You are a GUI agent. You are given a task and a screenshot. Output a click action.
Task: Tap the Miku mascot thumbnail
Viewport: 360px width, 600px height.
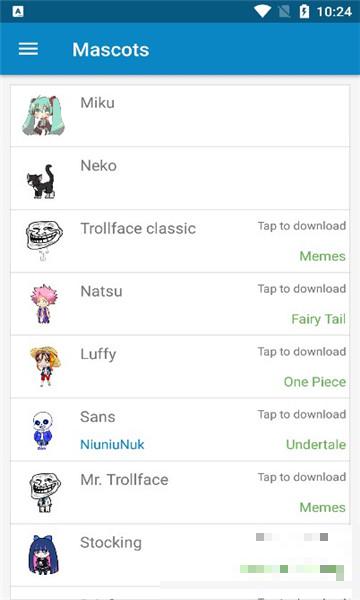coord(43,116)
